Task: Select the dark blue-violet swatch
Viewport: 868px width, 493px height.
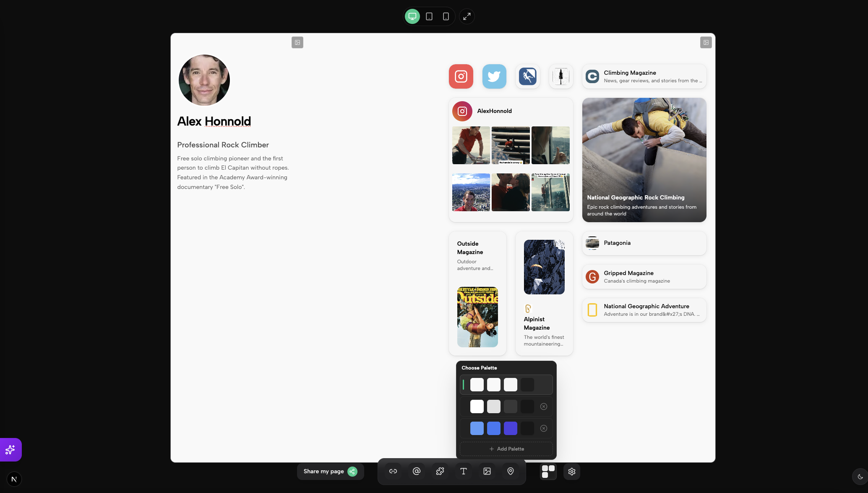Action: 510,428
